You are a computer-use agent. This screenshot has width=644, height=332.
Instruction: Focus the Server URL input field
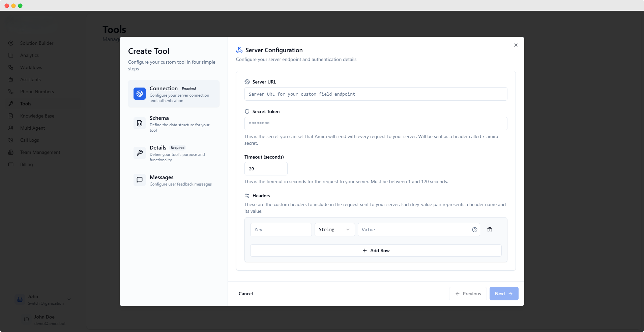point(376,94)
